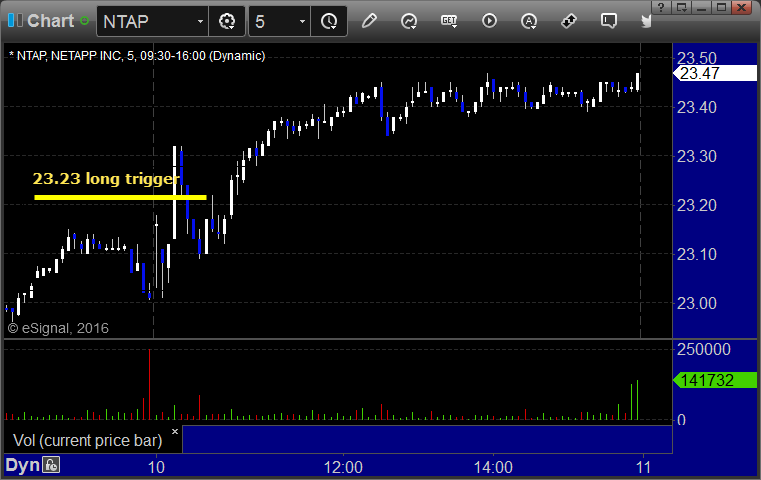Select the pencil drawing tool
761x480 pixels.
point(369,21)
